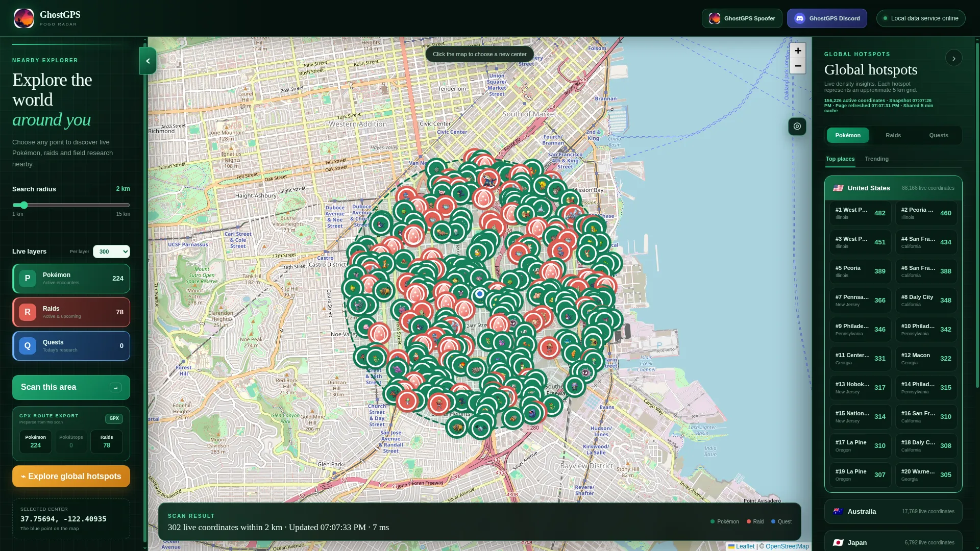Click the left sidebar scrollbar

145,293
